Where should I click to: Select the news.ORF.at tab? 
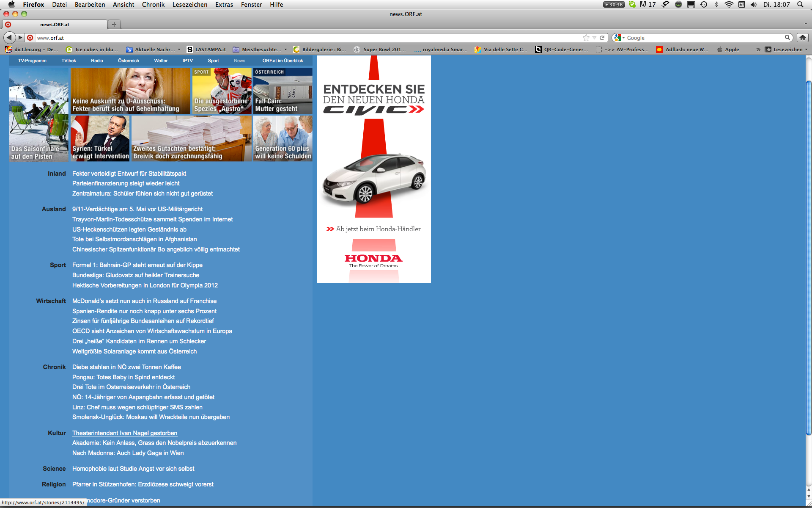click(55, 25)
